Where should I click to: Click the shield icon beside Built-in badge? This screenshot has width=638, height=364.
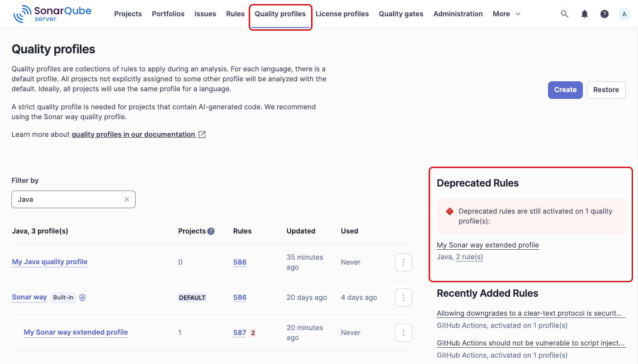pos(82,297)
